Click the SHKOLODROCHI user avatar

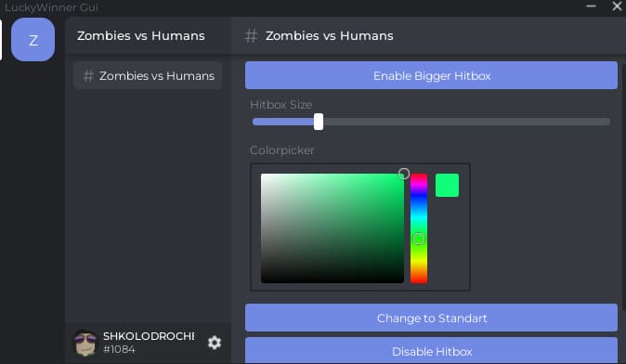pyautogui.click(x=85, y=343)
